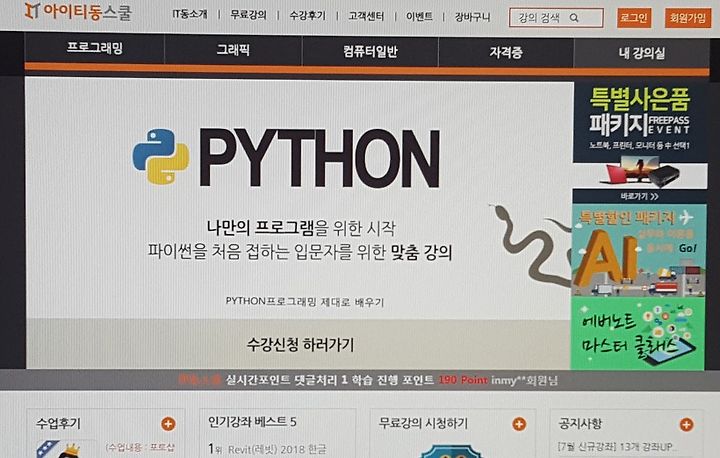The width and height of the screenshot is (720, 458).
Task: Click PYTHON프로그래밍 제대로 배우기 text
Action: 304,301
